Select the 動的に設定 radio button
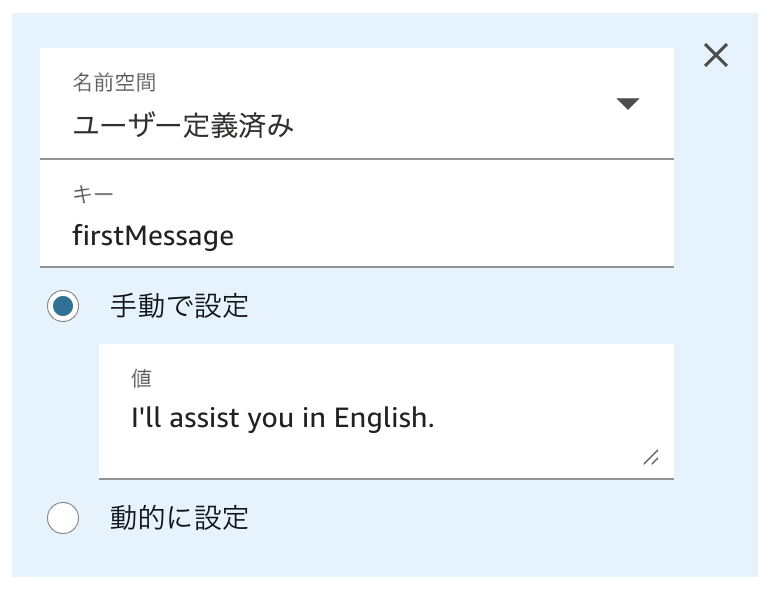The image size is (774, 592). 63,518
